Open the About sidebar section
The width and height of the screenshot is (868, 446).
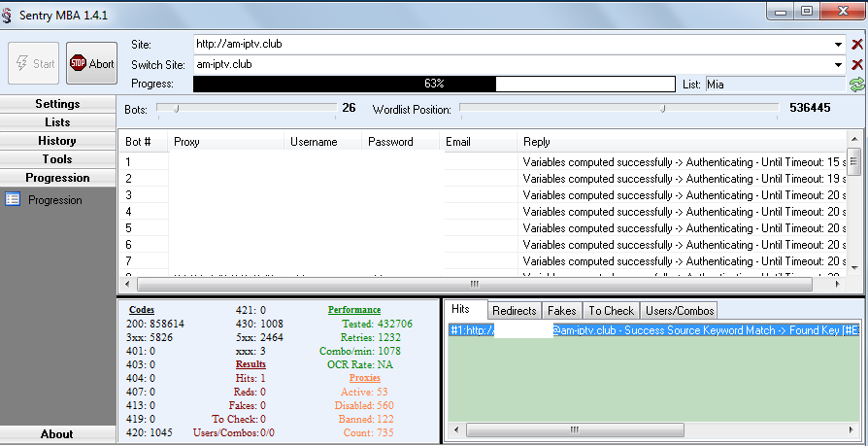tap(57, 433)
